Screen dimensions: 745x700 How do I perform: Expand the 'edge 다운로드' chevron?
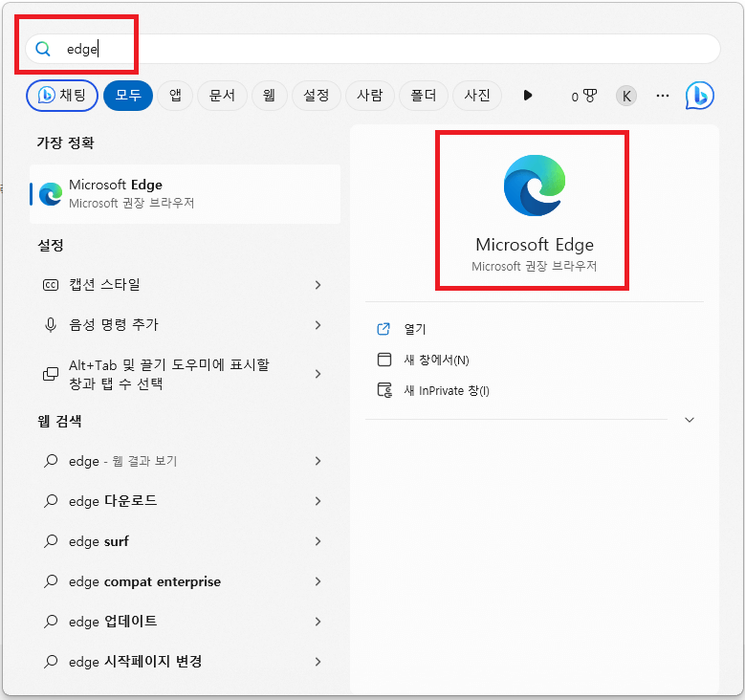click(318, 501)
